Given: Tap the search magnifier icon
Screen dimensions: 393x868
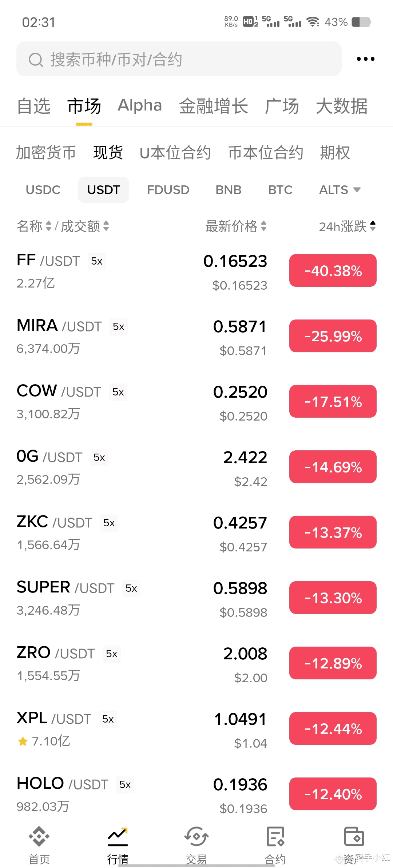Looking at the screenshot, I should click(36, 60).
